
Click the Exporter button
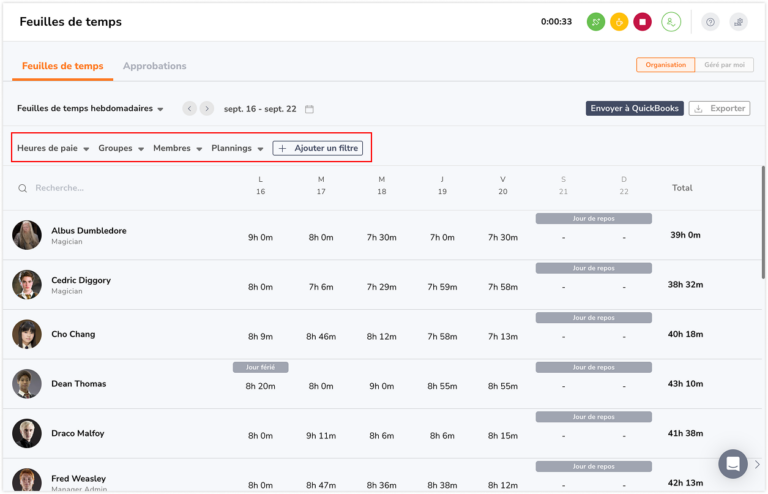pos(719,108)
